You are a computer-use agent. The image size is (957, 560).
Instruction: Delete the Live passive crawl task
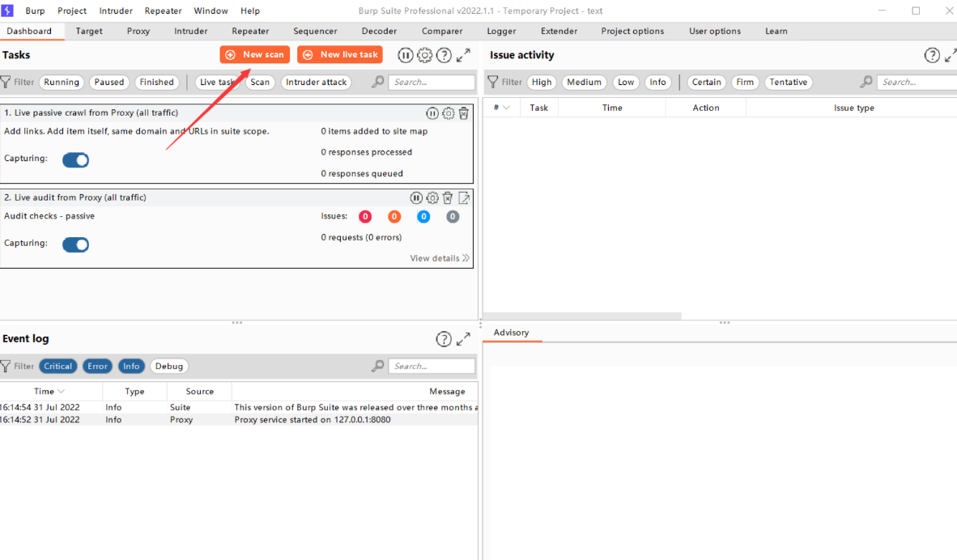point(464,112)
